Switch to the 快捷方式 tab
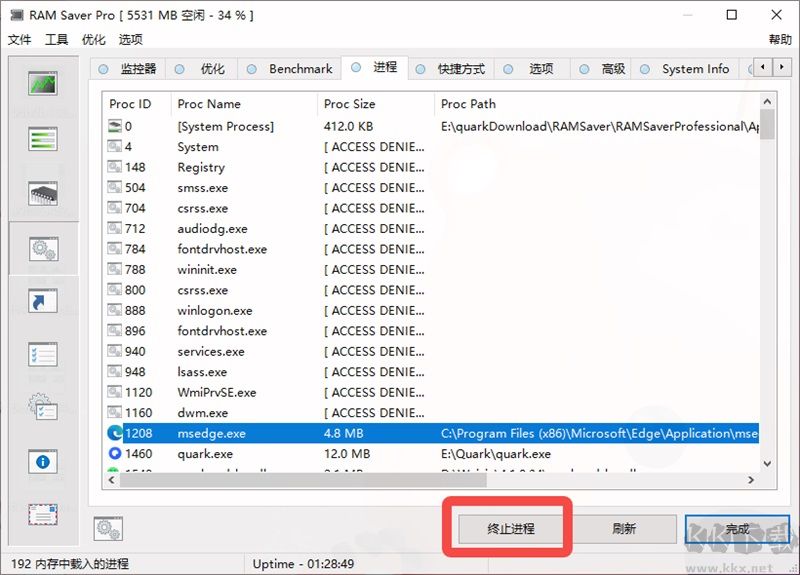Image resolution: width=800 pixels, height=575 pixels. click(x=451, y=69)
